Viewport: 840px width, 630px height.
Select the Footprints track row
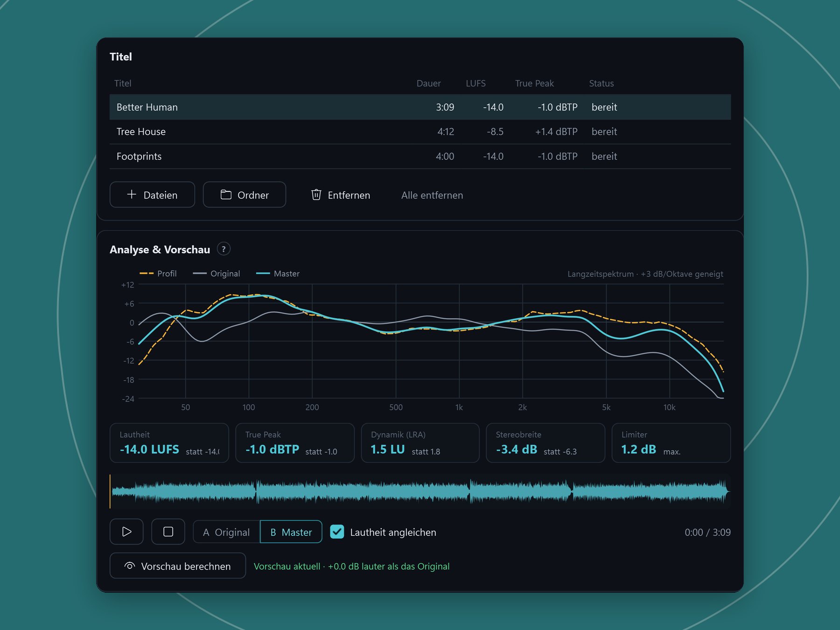(x=420, y=156)
